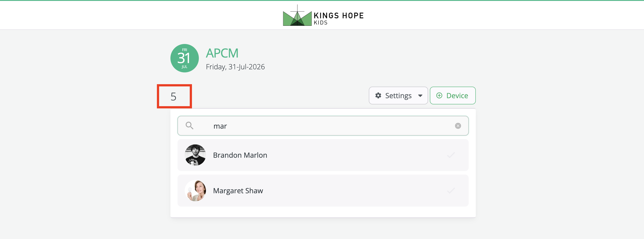
Task: Clear the search text with X icon
Action: 458,126
